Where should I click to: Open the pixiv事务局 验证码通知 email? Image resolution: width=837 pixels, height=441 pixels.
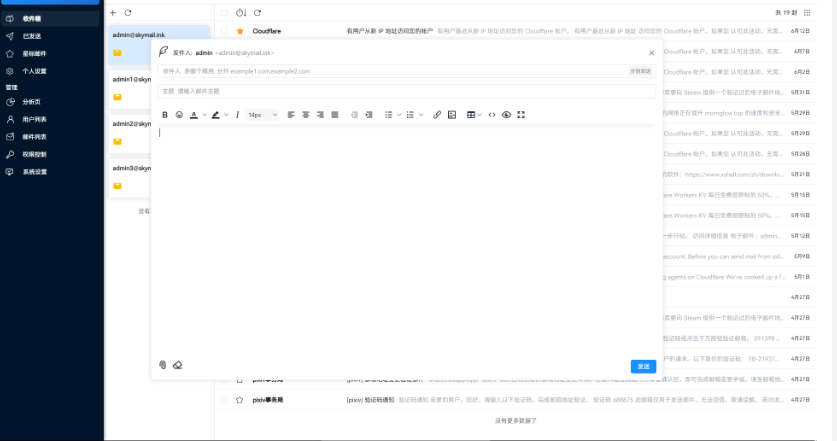(516, 399)
